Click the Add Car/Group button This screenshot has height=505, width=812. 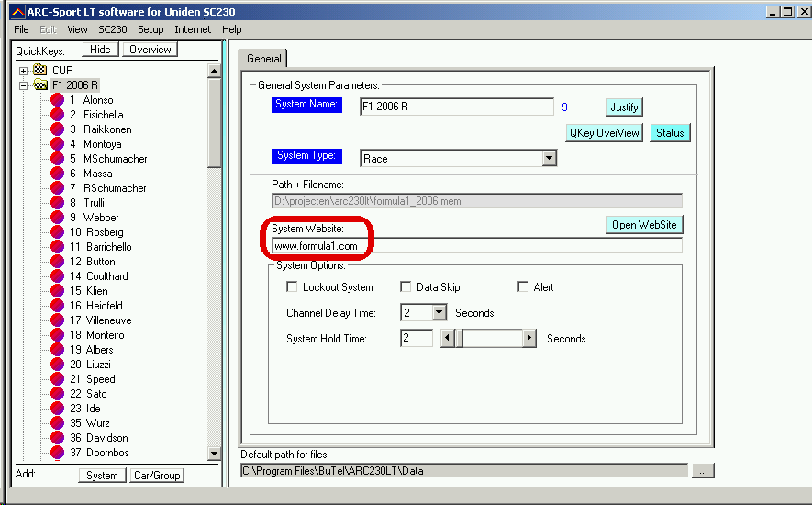pos(157,476)
